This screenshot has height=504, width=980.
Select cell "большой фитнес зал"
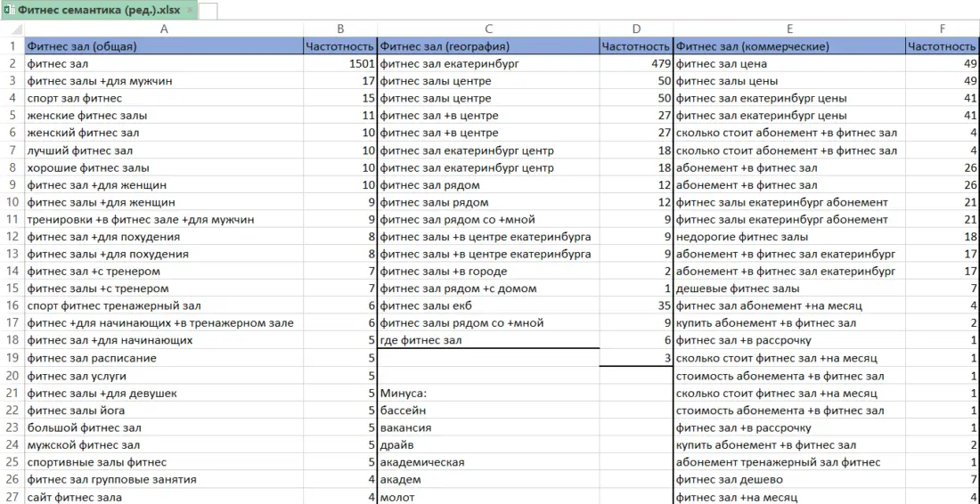tap(164, 427)
